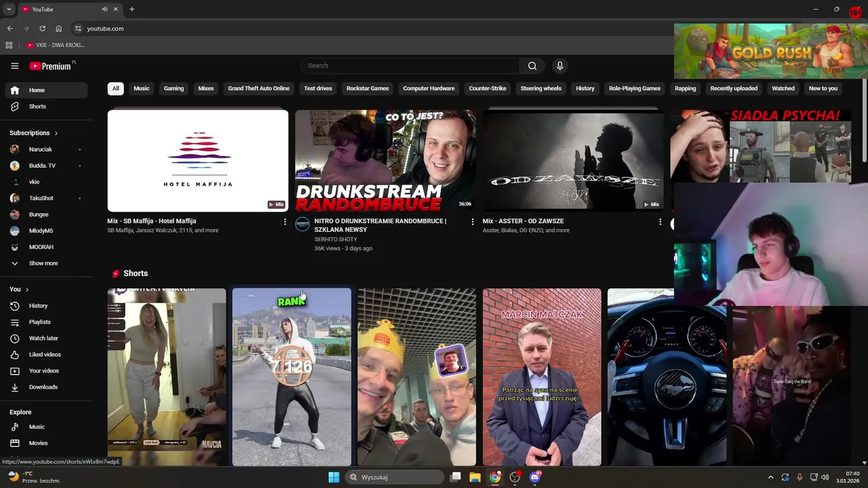Expand the You section arrow
868x488 pixels.
point(27,289)
